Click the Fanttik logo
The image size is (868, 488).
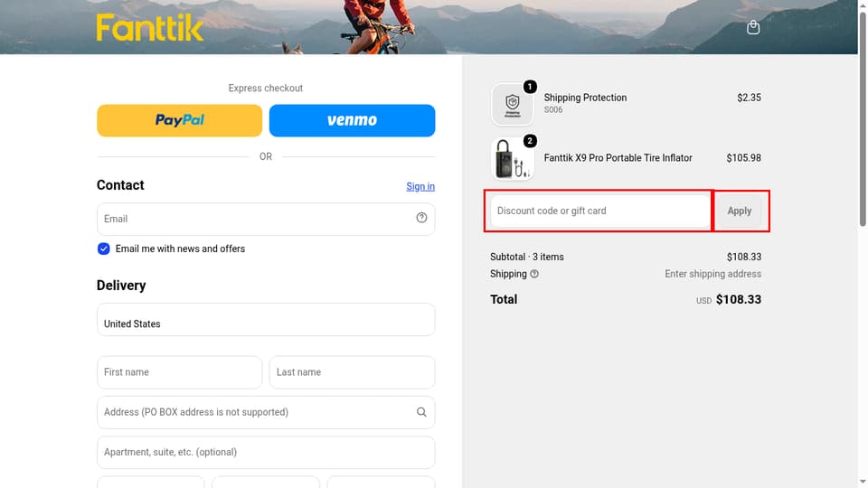pyautogui.click(x=150, y=28)
